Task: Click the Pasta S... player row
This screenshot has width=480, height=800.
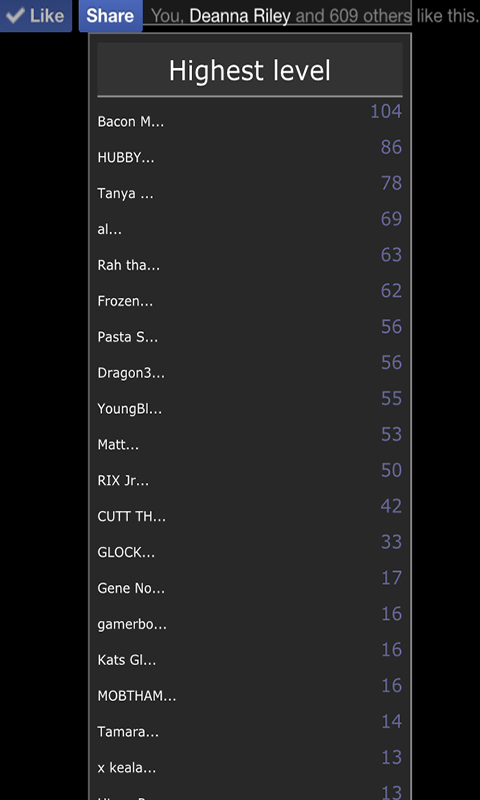Action: pos(250,332)
